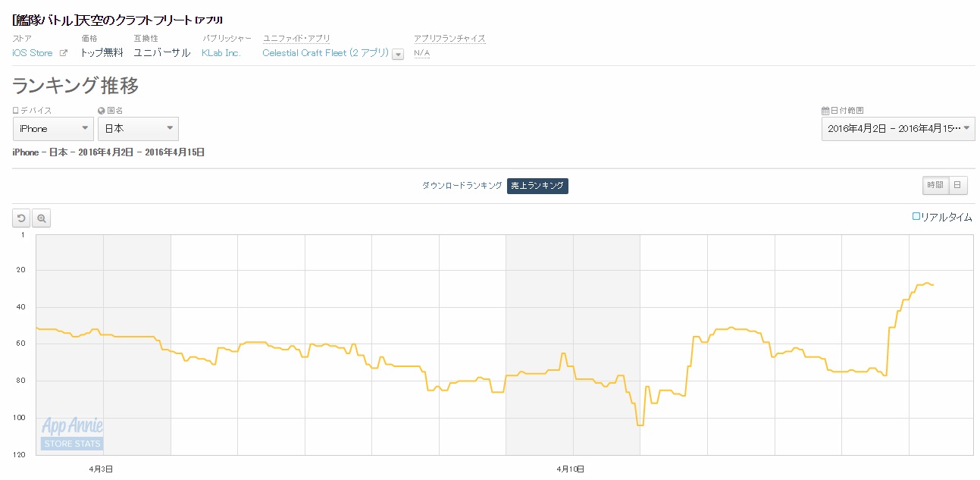Switch chart granularity to 日
This screenshot has height=480, width=980.
click(958, 185)
